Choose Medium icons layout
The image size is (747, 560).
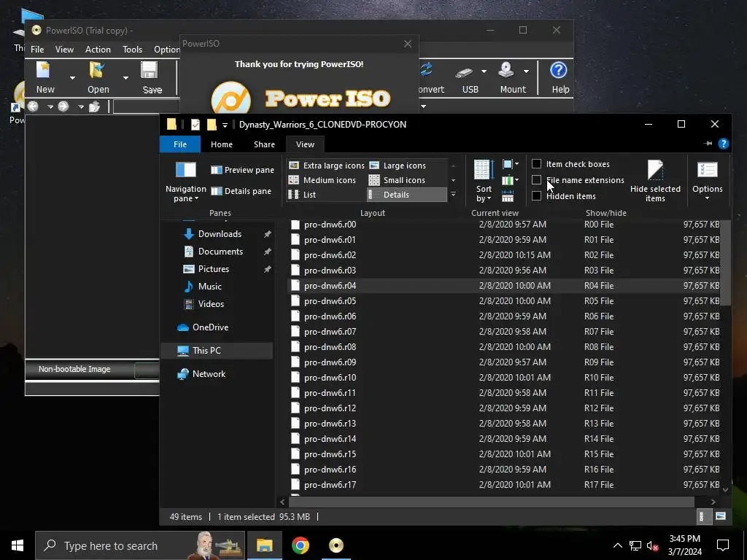(322, 180)
